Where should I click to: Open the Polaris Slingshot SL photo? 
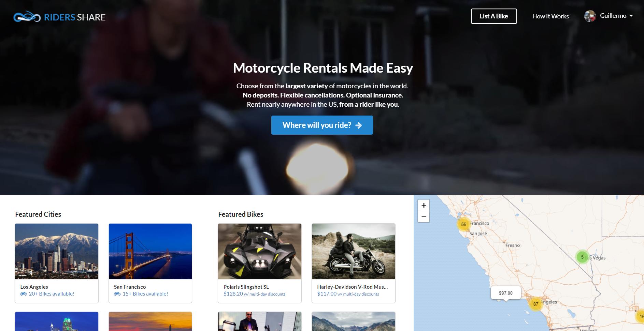click(260, 251)
